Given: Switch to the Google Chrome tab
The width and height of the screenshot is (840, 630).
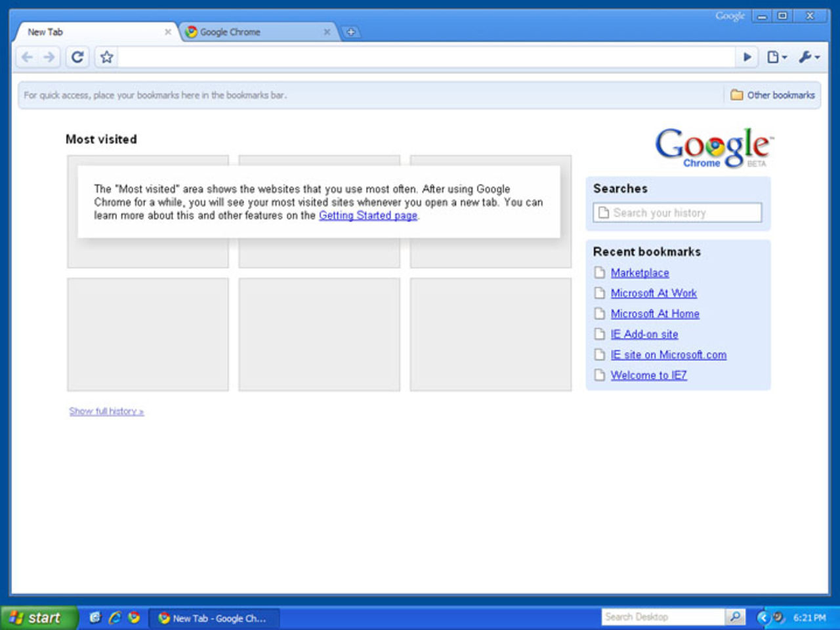Looking at the screenshot, I should coord(233,31).
